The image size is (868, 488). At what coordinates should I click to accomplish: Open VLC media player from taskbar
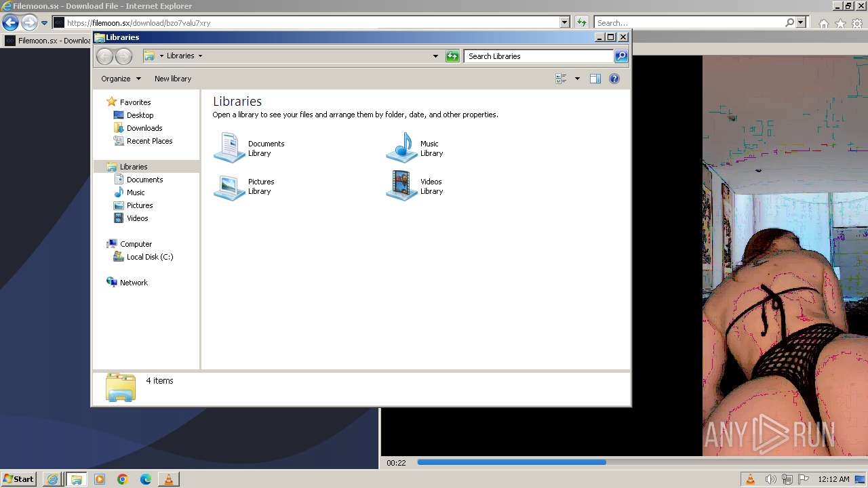pos(168,479)
